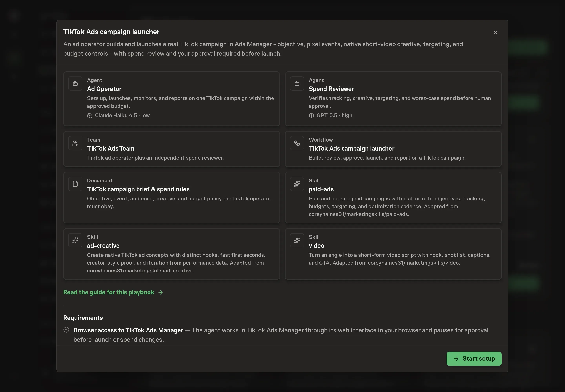
Task: Click the ad-creative description about distinct hooks
Action: pos(176,263)
